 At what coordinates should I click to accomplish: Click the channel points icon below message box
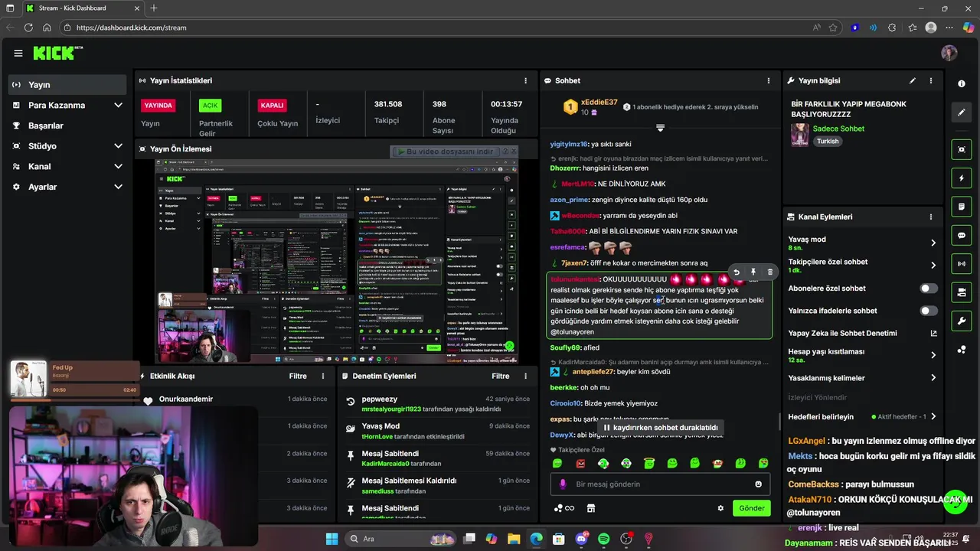click(563, 508)
